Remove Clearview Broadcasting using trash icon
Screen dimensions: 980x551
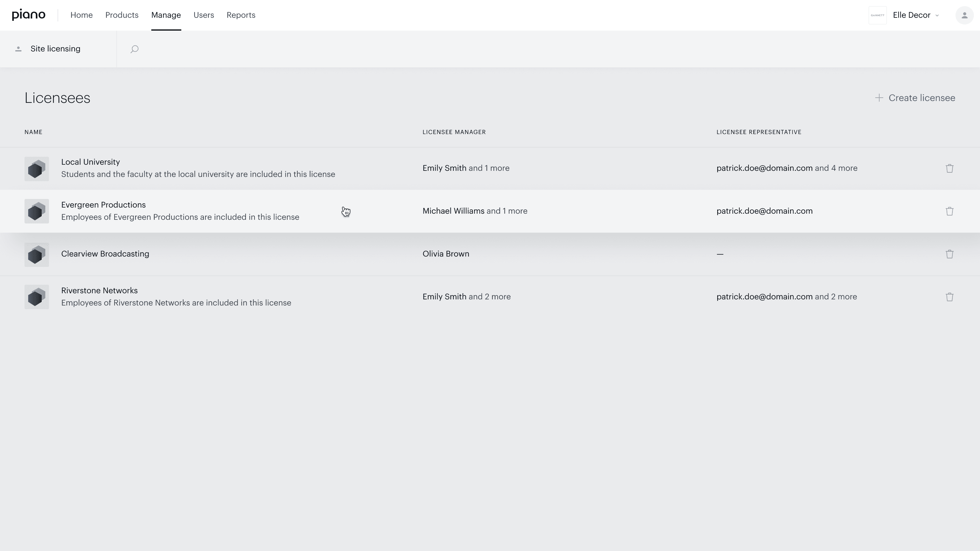(x=949, y=254)
